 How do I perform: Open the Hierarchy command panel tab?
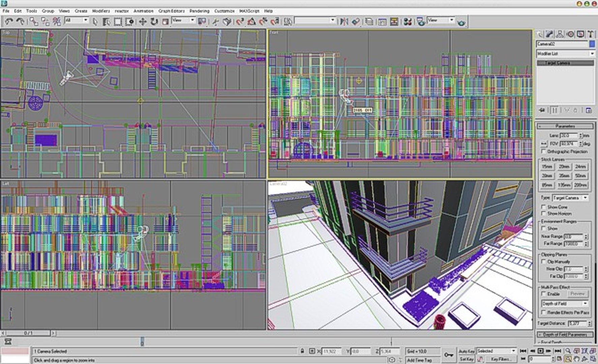(560, 34)
